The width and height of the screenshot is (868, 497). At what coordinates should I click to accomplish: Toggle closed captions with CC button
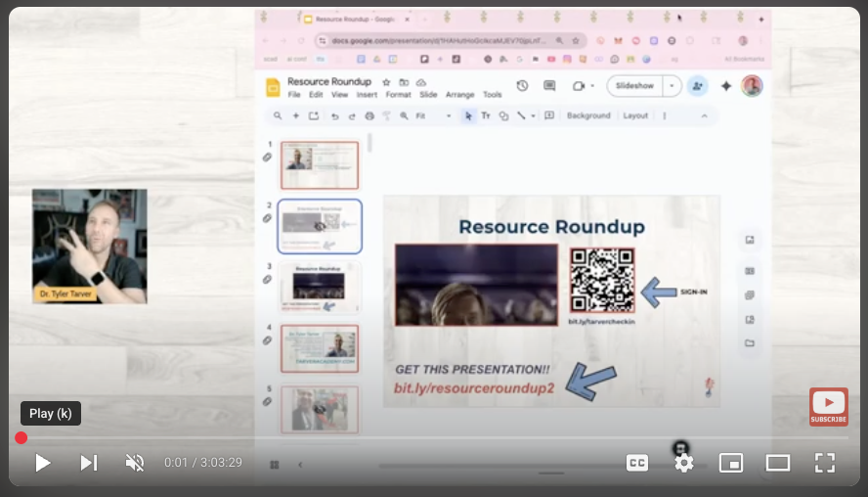[636, 463]
